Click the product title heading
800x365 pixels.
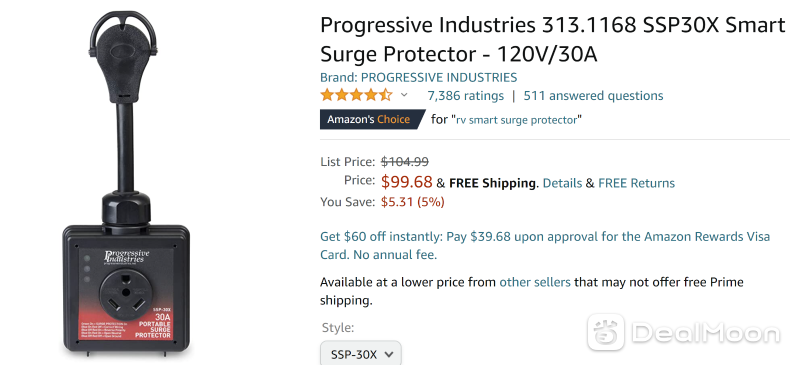coord(553,39)
